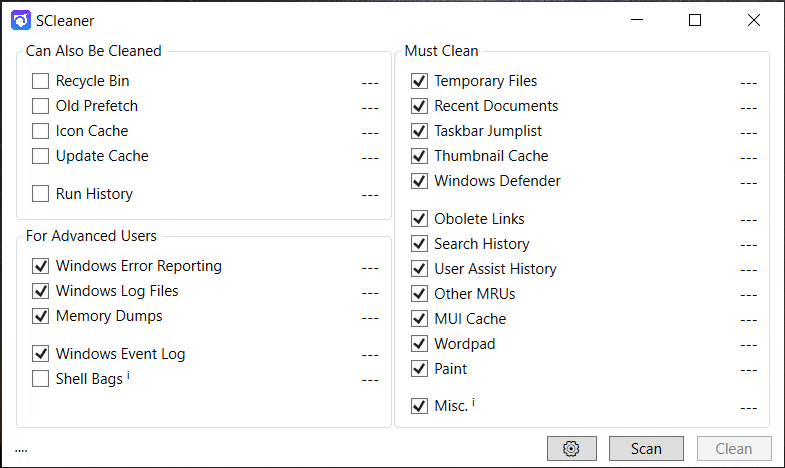This screenshot has height=468, width=785.
Task: Maximize the SCleaner window
Action: point(695,20)
